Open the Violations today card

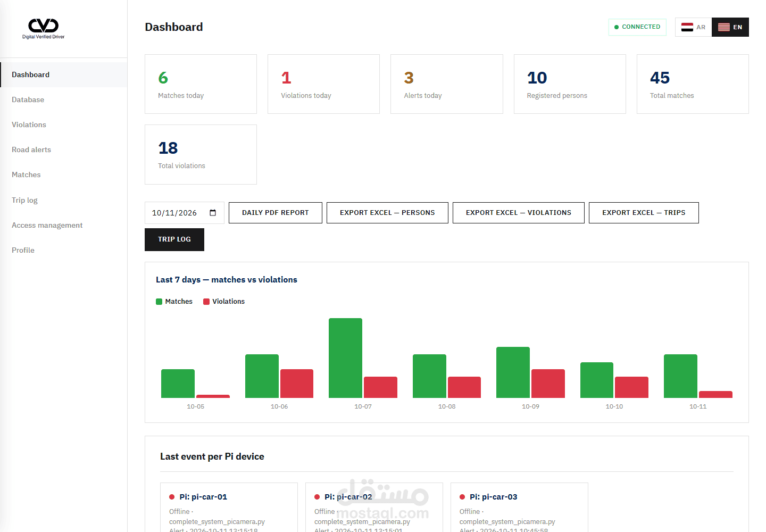tap(323, 84)
